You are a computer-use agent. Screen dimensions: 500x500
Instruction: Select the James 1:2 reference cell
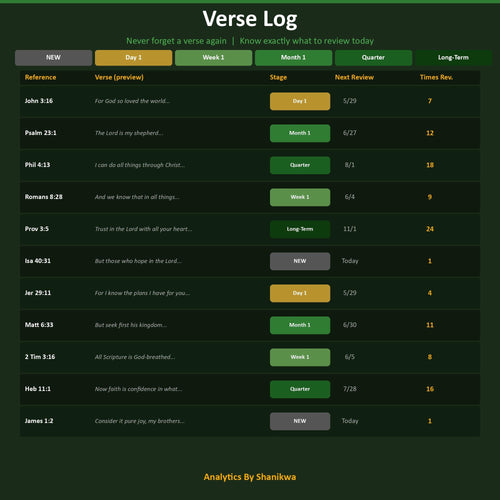[39, 421]
